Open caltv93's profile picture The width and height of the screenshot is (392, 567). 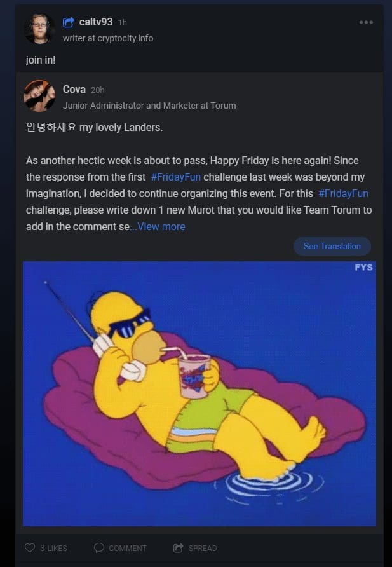[39, 29]
